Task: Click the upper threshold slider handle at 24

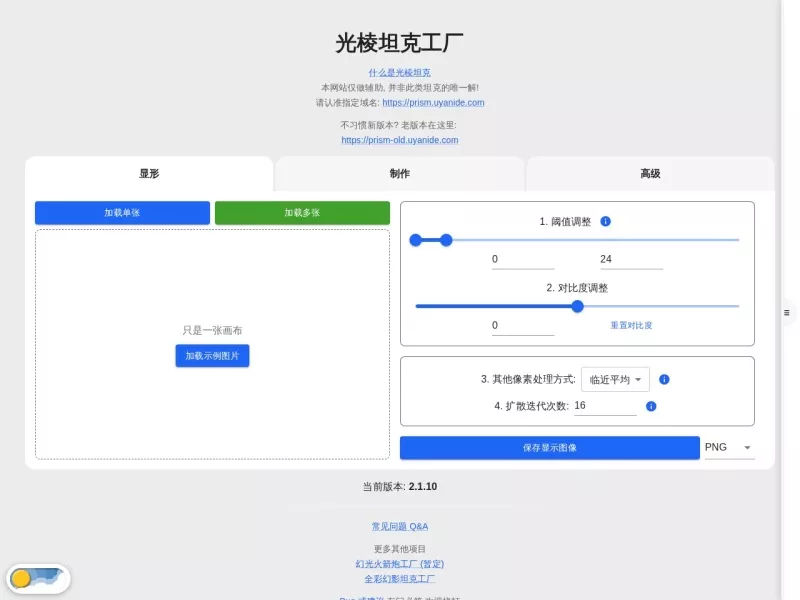Action: 446,240
